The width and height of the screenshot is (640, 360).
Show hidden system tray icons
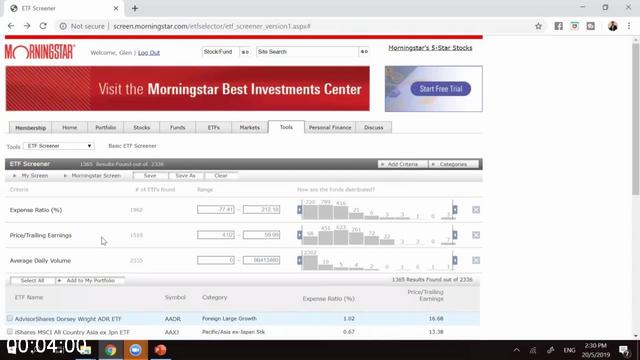[517, 350]
